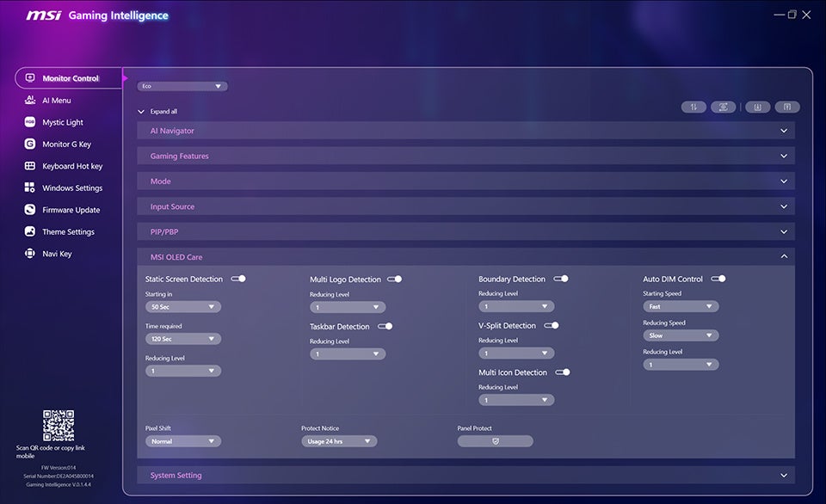The image size is (826, 504).
Task: Open Windows Settings in sidebar
Action: pyautogui.click(x=72, y=188)
